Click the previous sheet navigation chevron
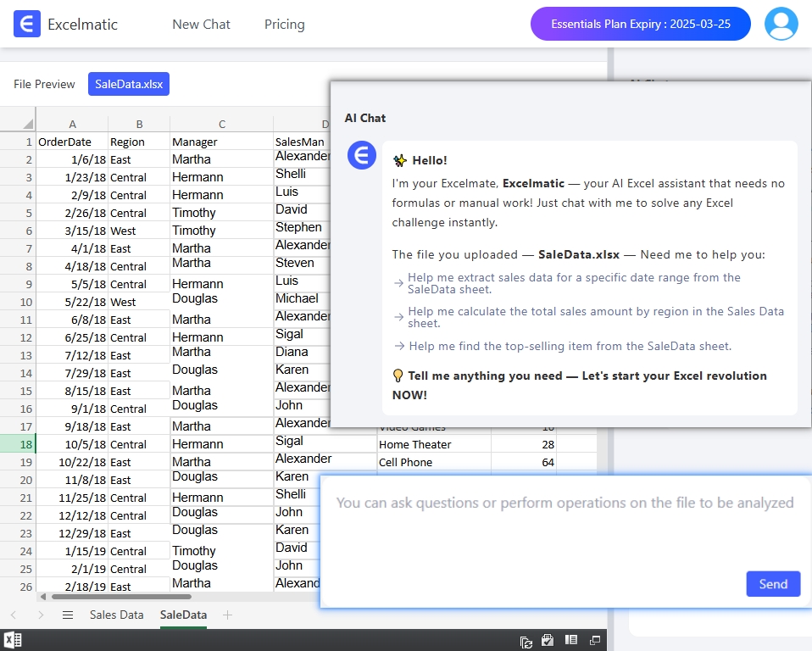Image resolution: width=812 pixels, height=651 pixels. tap(15, 615)
